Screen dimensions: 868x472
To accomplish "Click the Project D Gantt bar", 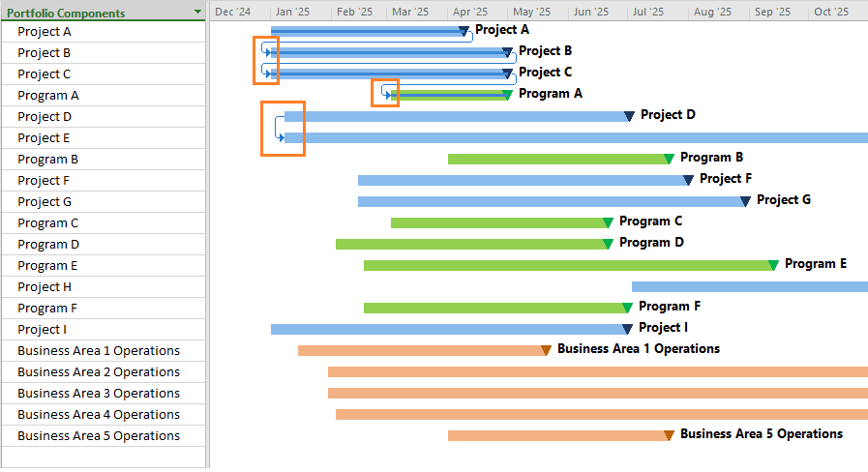I will click(x=455, y=116).
